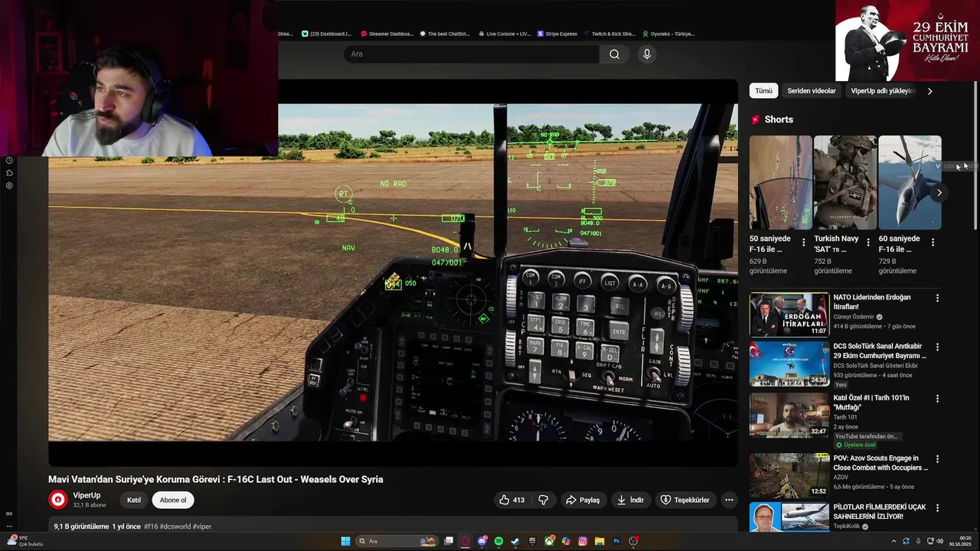Share the video via Paylaş button

tap(583, 500)
